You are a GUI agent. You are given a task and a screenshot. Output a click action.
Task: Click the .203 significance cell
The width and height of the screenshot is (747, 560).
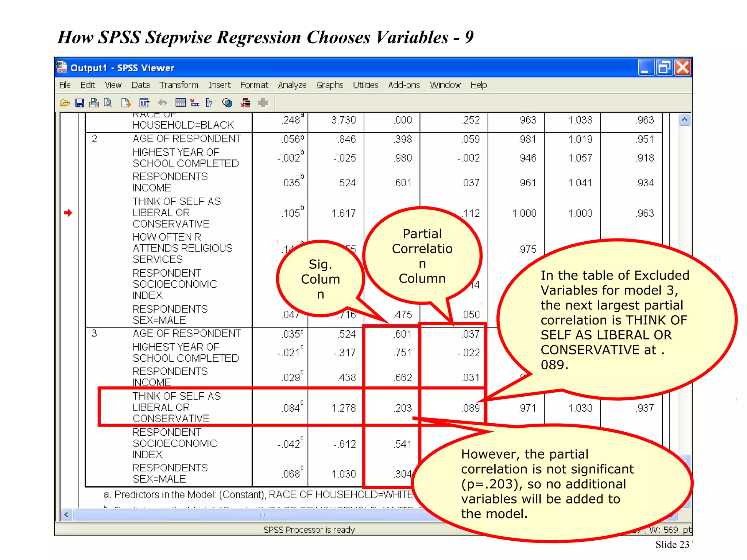[403, 408]
